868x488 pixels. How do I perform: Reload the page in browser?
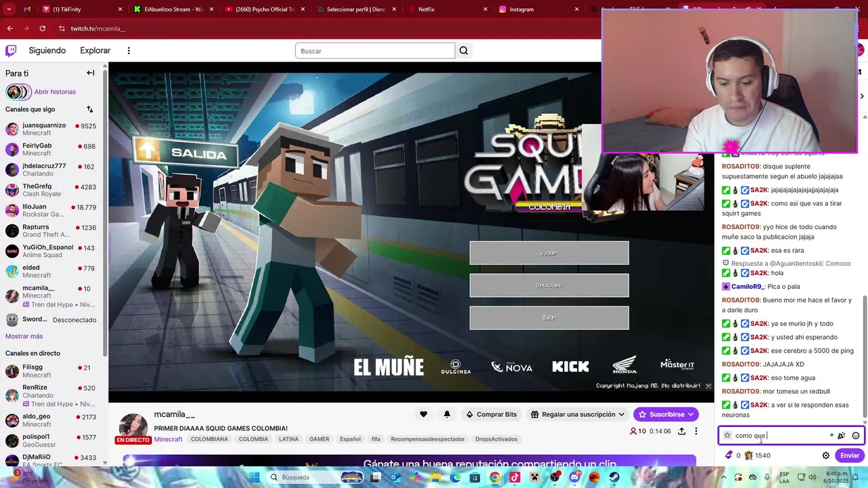click(x=42, y=28)
